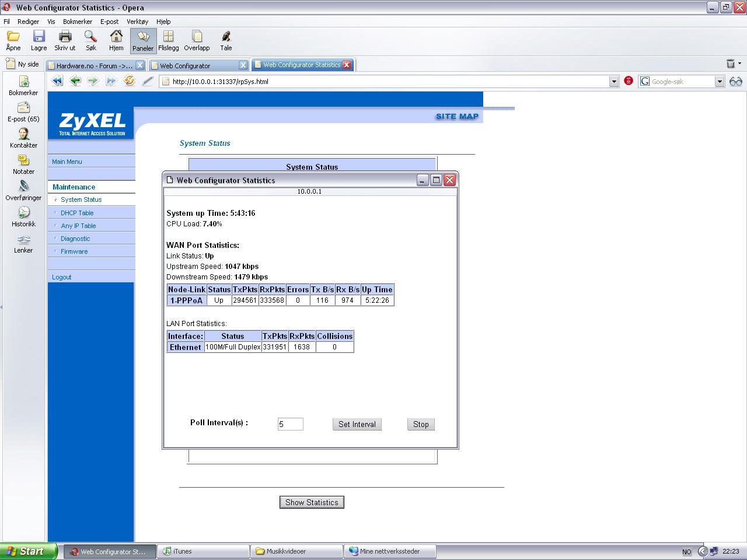Click the Poll Interval input field
The width and height of the screenshot is (747, 560).
pos(290,424)
